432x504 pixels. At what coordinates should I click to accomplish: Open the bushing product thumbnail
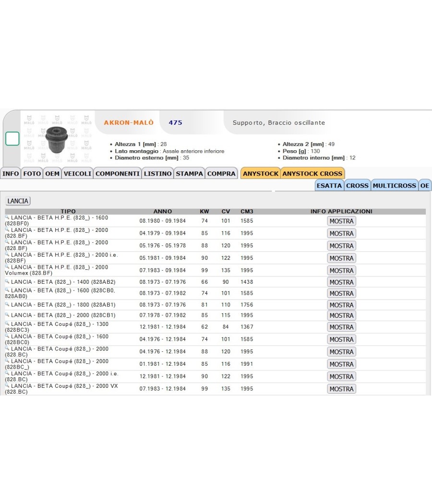[57, 140]
